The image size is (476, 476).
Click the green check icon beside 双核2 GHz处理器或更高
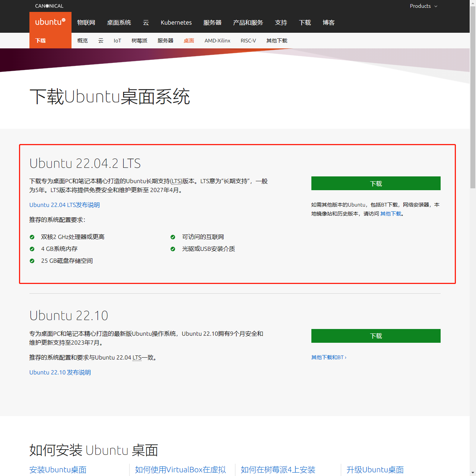coord(32,237)
